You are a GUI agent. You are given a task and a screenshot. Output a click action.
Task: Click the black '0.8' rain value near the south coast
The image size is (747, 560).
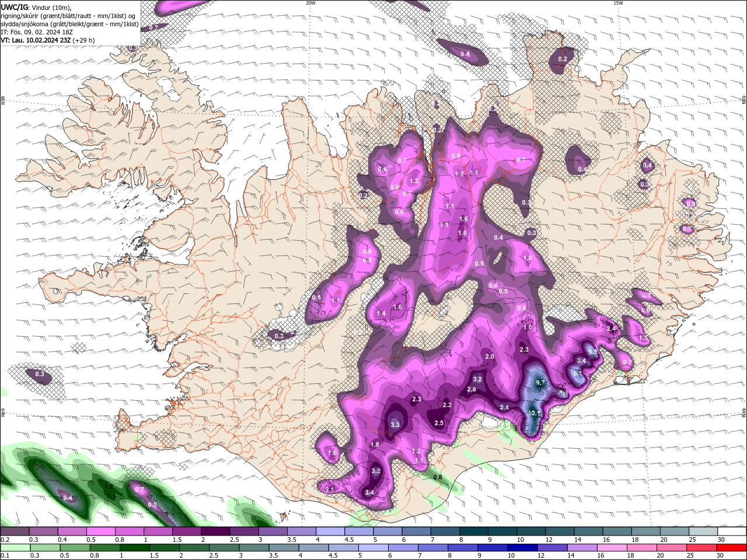(438, 477)
